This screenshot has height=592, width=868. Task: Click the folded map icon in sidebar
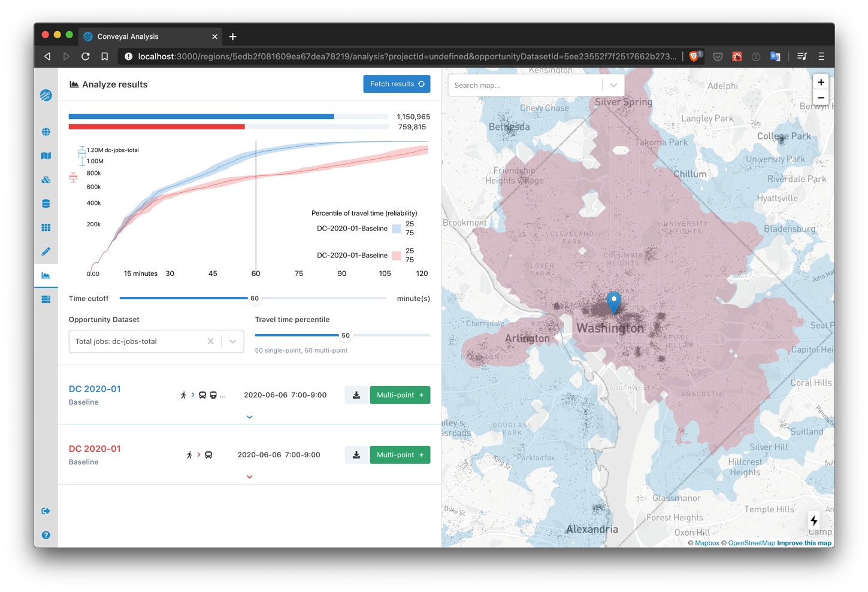(46, 156)
